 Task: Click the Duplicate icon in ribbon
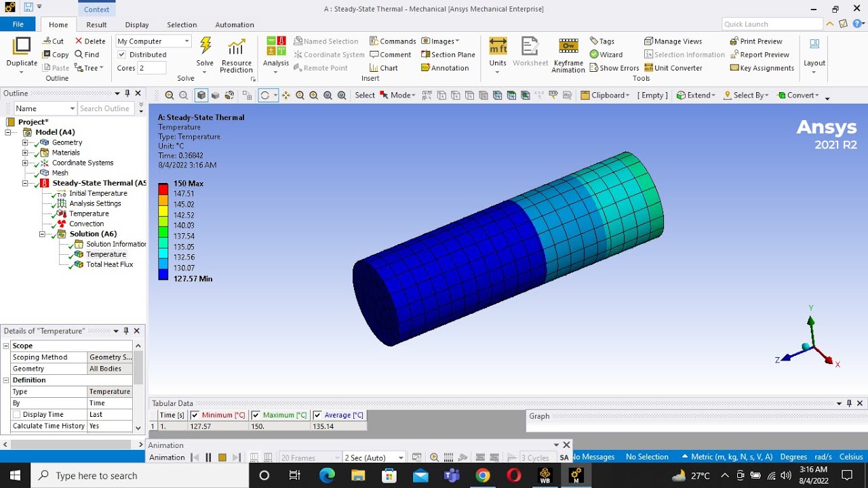(x=22, y=46)
